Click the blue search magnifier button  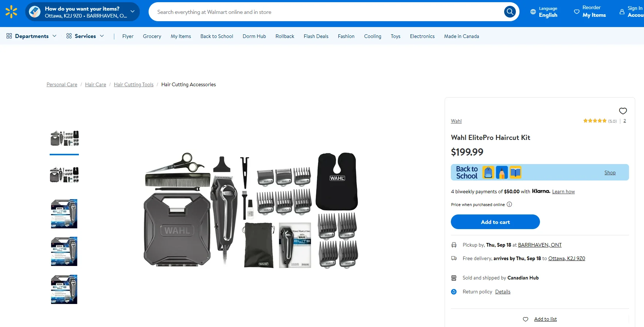(510, 12)
